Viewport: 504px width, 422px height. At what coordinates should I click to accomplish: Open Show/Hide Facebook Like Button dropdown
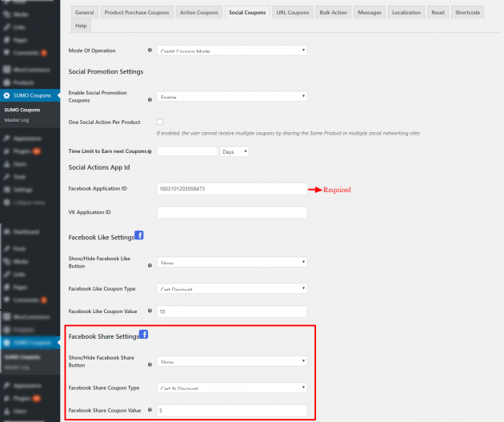(232, 262)
